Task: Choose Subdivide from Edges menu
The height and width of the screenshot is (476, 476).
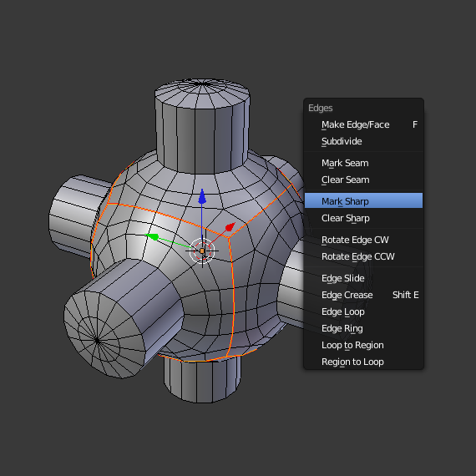Action: 363,141
